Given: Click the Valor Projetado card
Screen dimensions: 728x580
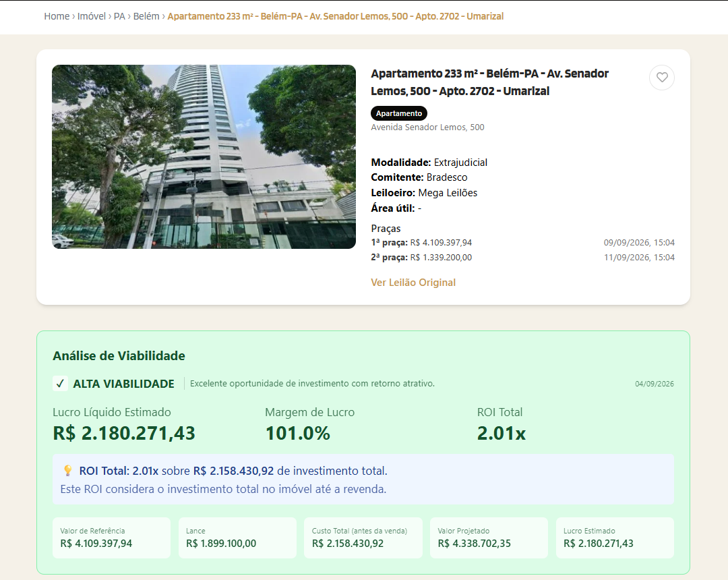Looking at the screenshot, I should pos(489,538).
